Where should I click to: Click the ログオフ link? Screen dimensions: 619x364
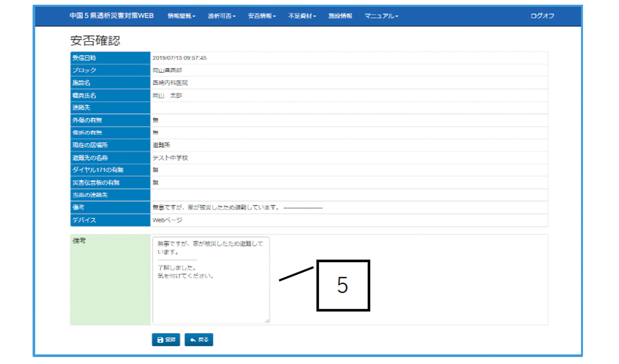[542, 16]
